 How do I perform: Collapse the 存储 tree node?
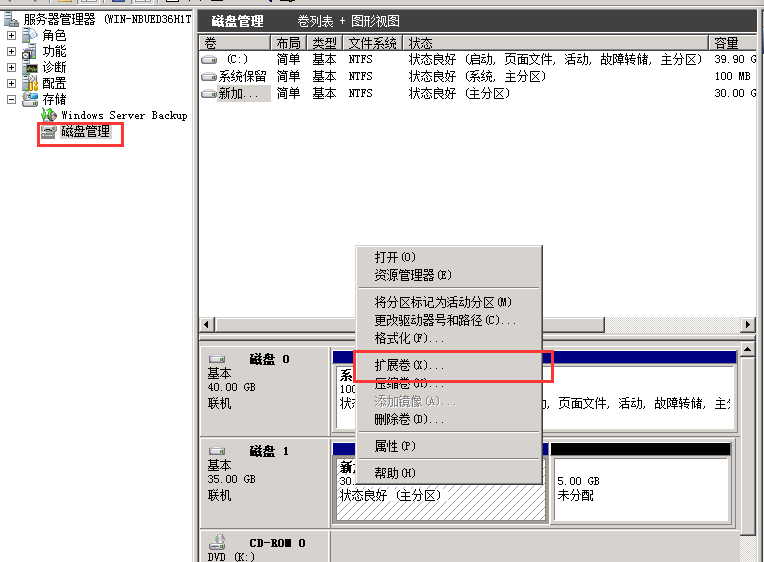[12, 100]
